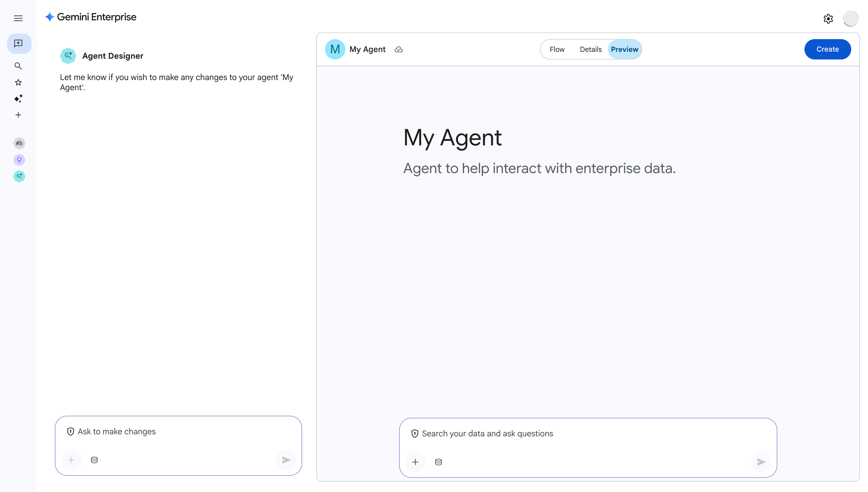
Task: Select the purple lightbulb agent avatar
Action: [19, 160]
